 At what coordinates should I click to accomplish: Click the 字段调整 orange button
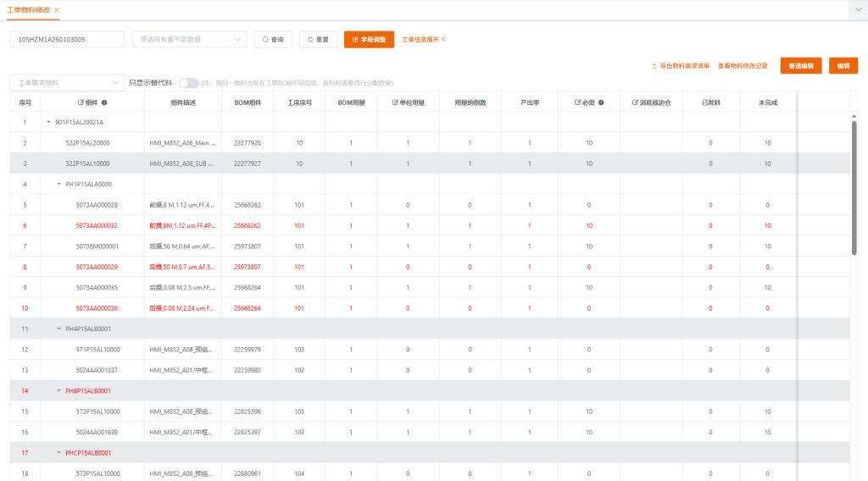pyautogui.click(x=369, y=39)
